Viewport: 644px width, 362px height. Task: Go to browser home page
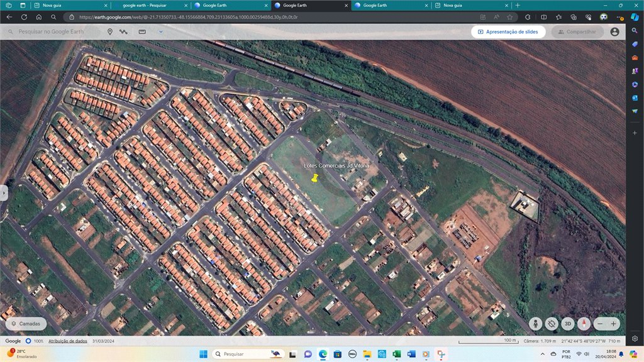(38, 17)
